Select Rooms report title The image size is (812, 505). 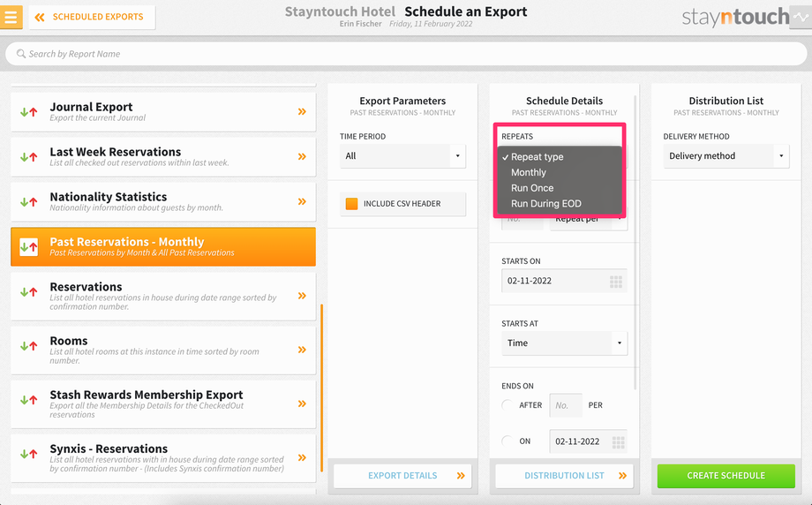pyautogui.click(x=69, y=341)
